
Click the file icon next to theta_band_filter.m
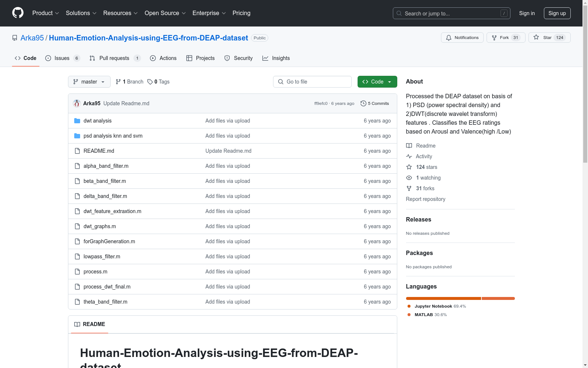(77, 302)
